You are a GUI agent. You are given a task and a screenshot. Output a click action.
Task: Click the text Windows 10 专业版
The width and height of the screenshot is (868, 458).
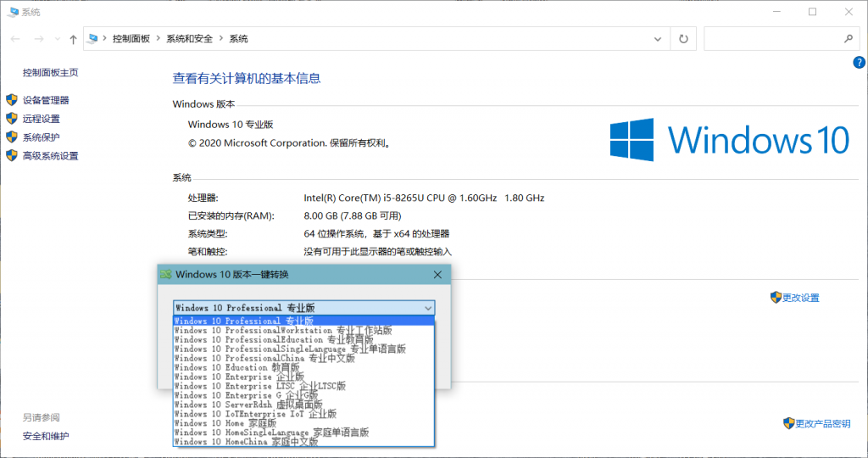tap(231, 125)
